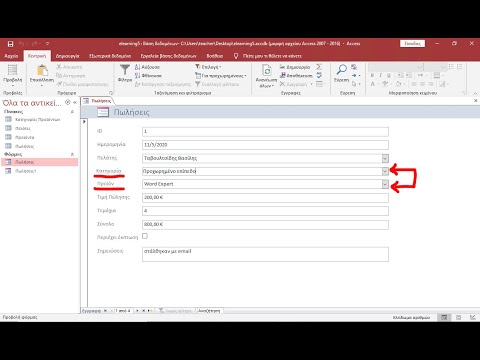Open the Βοήθεια ribbon tab

point(215,56)
